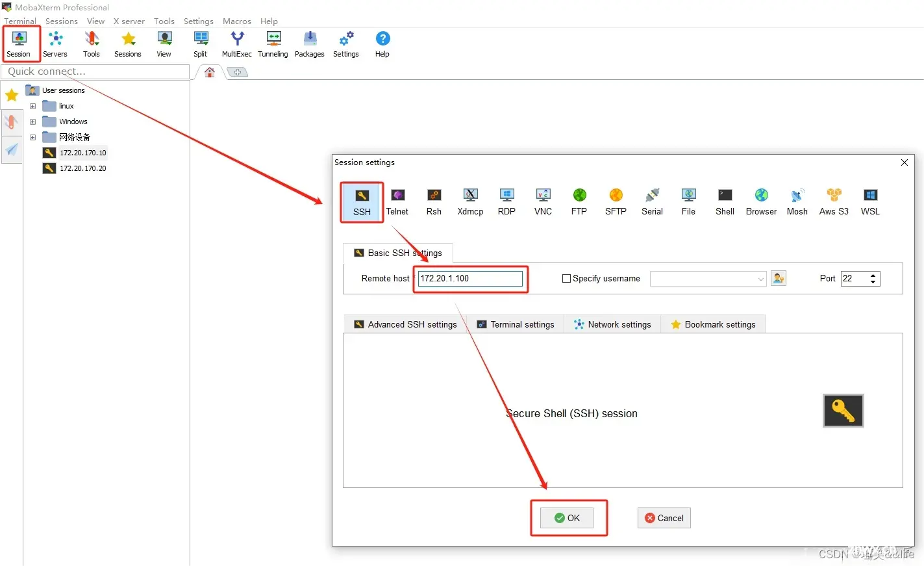Select the Serial session type
Viewport: 924px width, 566px height.
pos(652,202)
